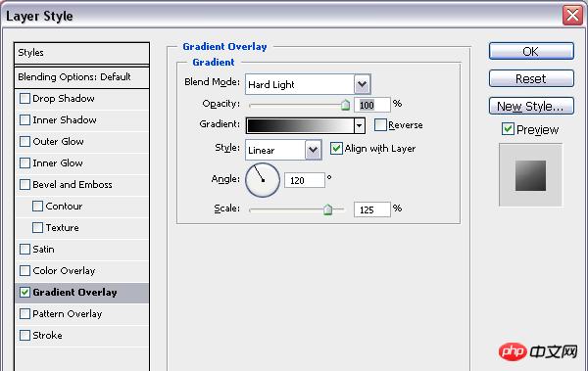Open the gradient picker dropdown arrow
Viewport: 588px width, 371px height.
coord(360,125)
